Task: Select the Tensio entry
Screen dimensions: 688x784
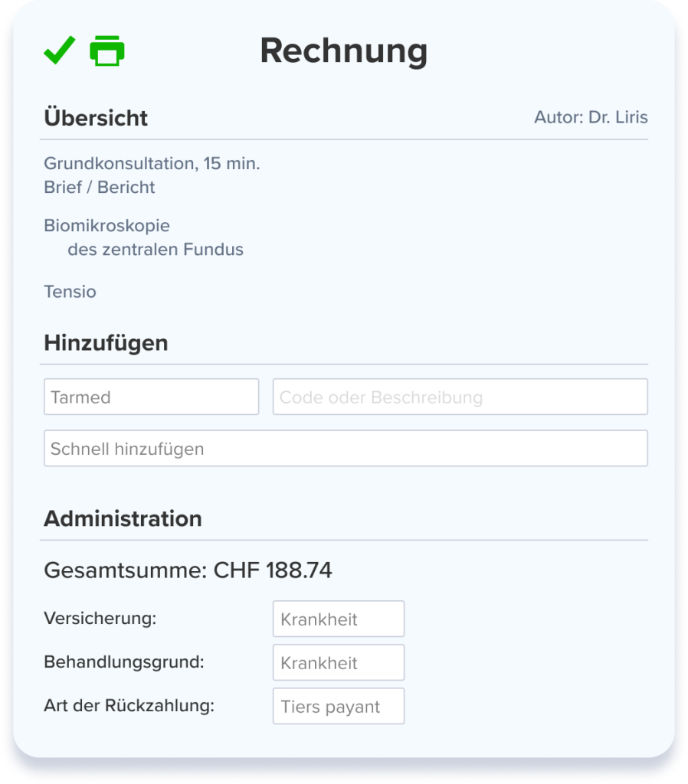Action: [x=70, y=292]
